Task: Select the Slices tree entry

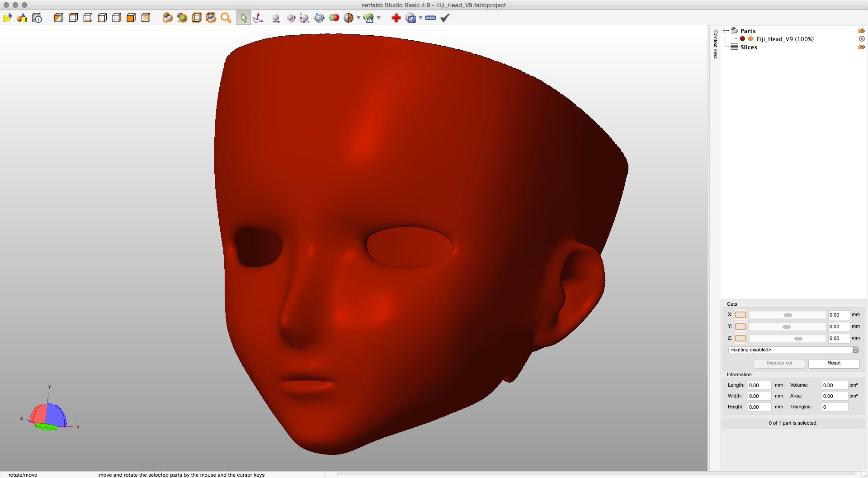Action: coord(748,47)
